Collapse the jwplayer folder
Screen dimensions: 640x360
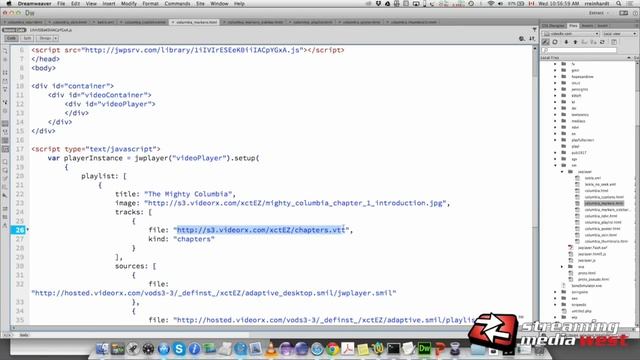pyautogui.click(x=562, y=172)
